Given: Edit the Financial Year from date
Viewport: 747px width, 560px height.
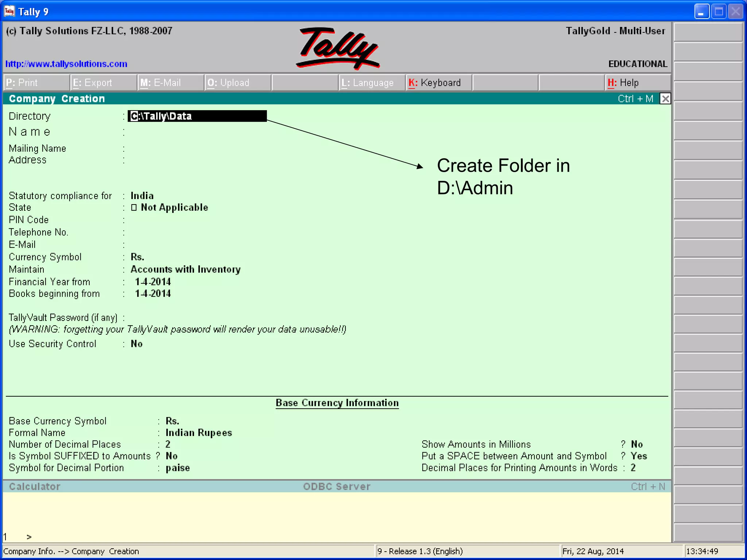Looking at the screenshot, I should [x=152, y=282].
